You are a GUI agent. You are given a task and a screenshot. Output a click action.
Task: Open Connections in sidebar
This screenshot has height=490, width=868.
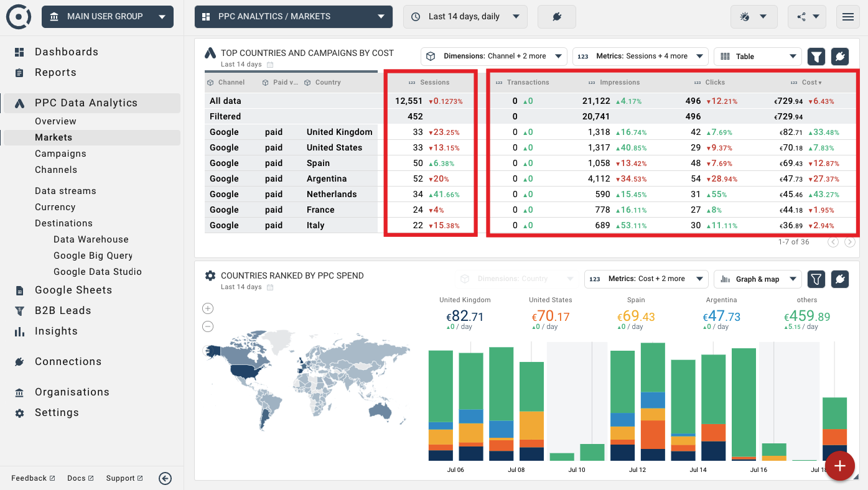click(68, 361)
